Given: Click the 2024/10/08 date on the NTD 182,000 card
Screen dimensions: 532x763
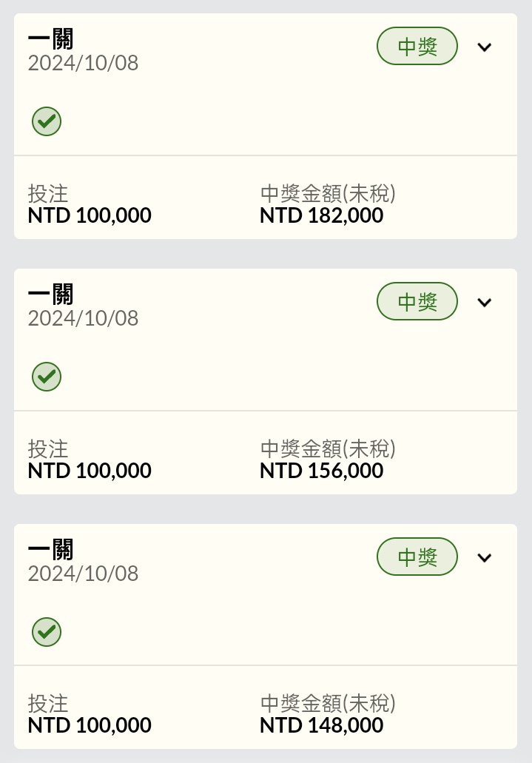Looking at the screenshot, I should 83,63.
